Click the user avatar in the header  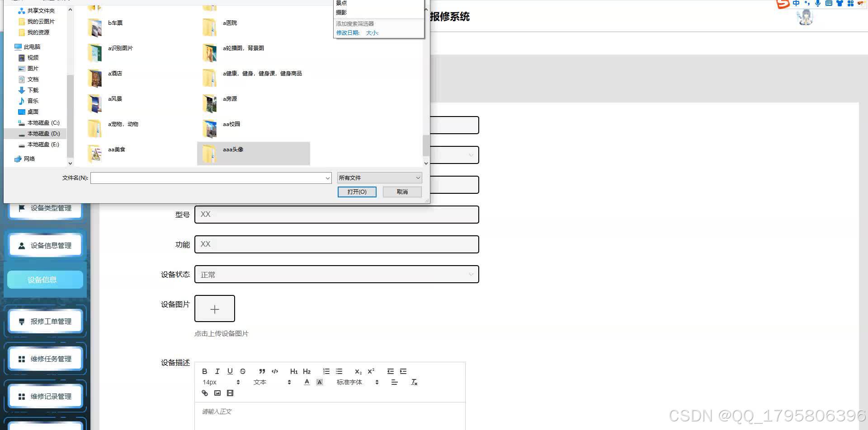pos(805,17)
